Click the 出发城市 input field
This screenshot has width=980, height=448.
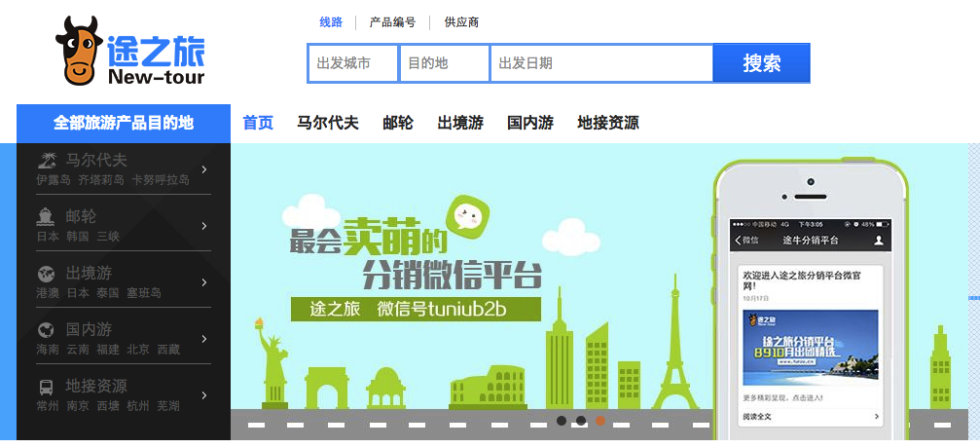[353, 63]
